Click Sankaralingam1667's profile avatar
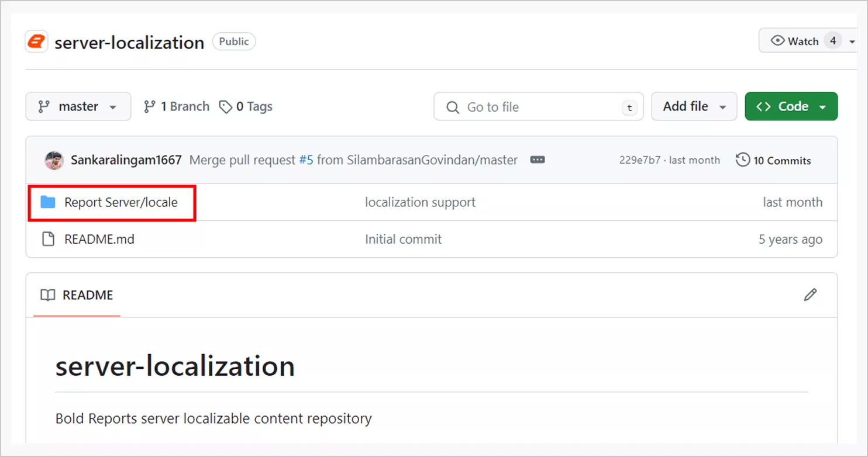The width and height of the screenshot is (868, 457). point(54,160)
